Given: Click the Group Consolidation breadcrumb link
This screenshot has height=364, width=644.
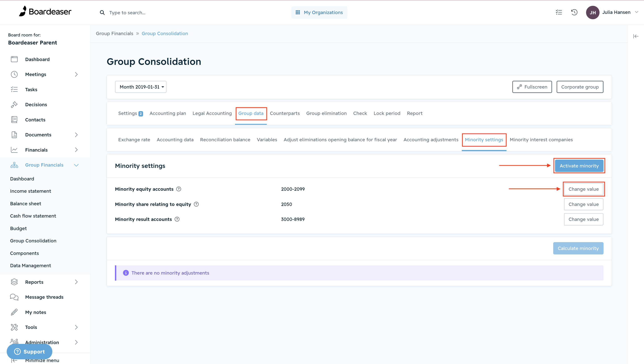Looking at the screenshot, I should coord(165,34).
